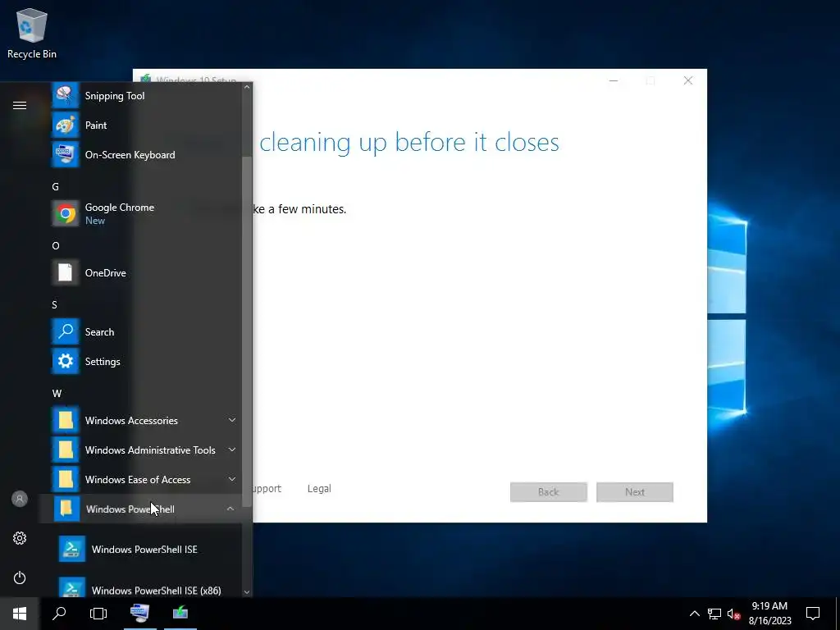
Task: Switch to the keyboard-computer taskbar app
Action: click(x=139, y=614)
